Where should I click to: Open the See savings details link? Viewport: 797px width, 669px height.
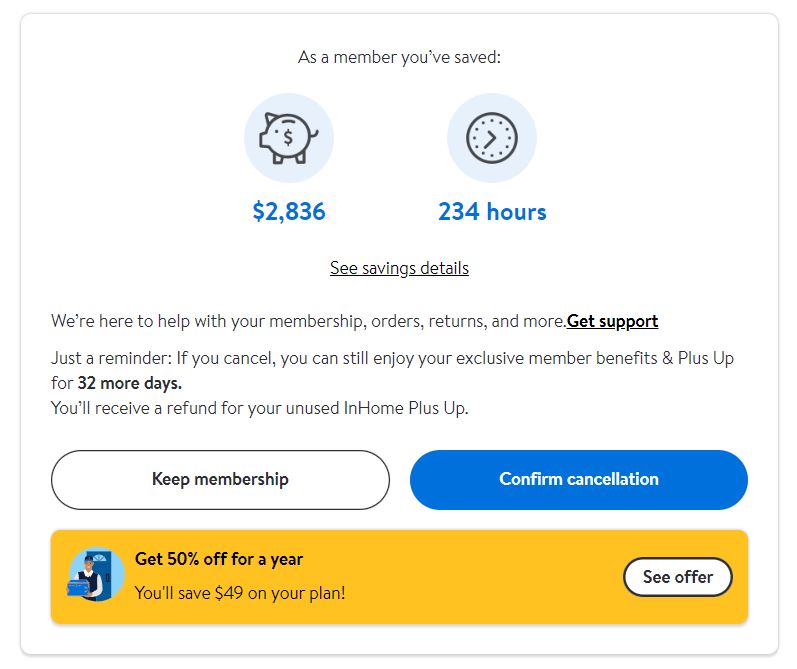399,268
